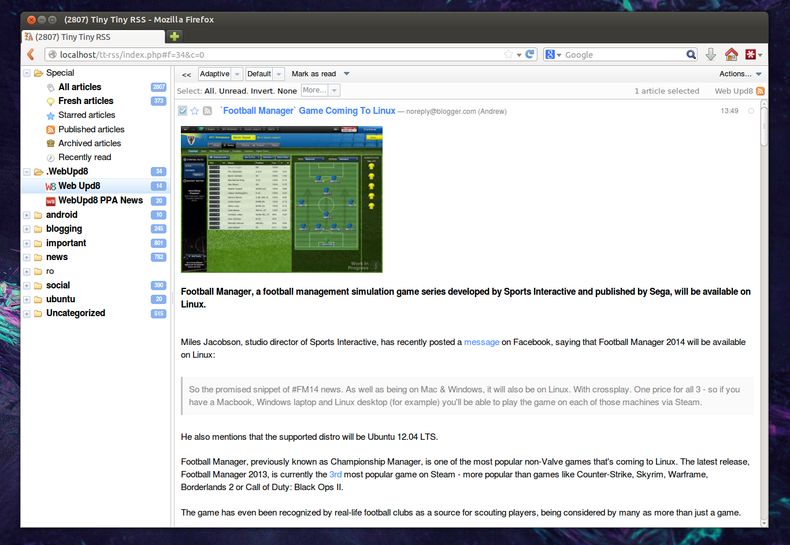Viewport: 790px width, 545px height.
Task: Expand the important folder
Action: click(x=27, y=243)
